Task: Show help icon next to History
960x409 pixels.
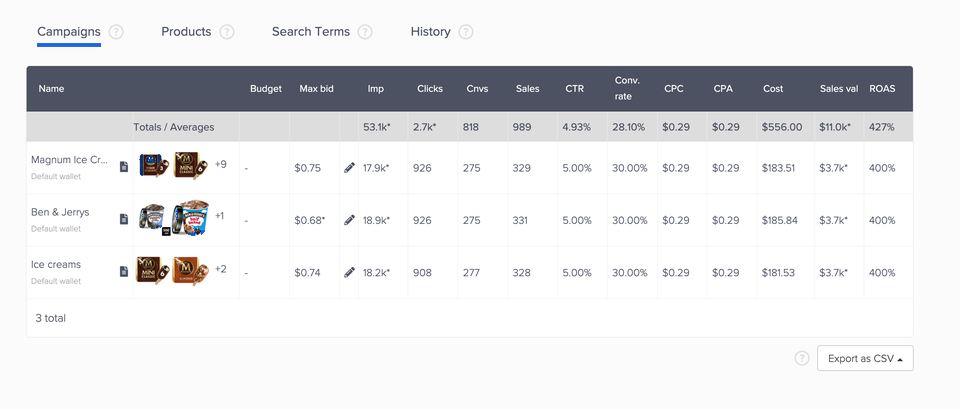Action: coord(466,32)
